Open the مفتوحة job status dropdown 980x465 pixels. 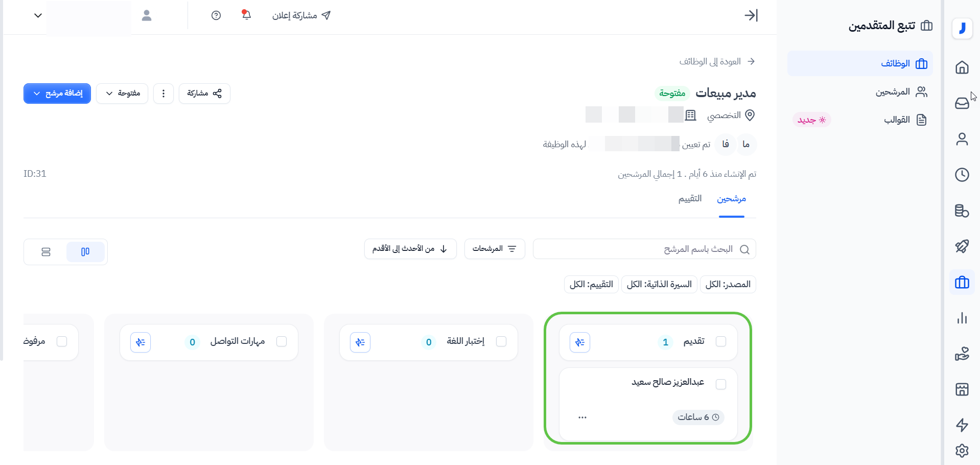pyautogui.click(x=122, y=94)
